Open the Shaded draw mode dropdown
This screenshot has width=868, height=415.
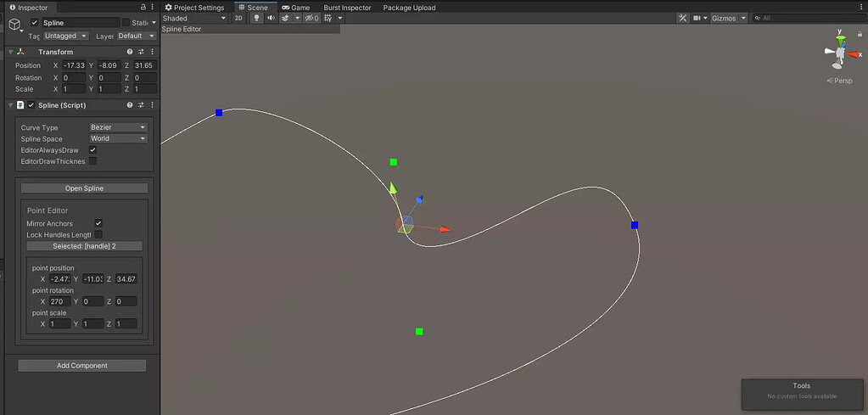click(x=194, y=18)
